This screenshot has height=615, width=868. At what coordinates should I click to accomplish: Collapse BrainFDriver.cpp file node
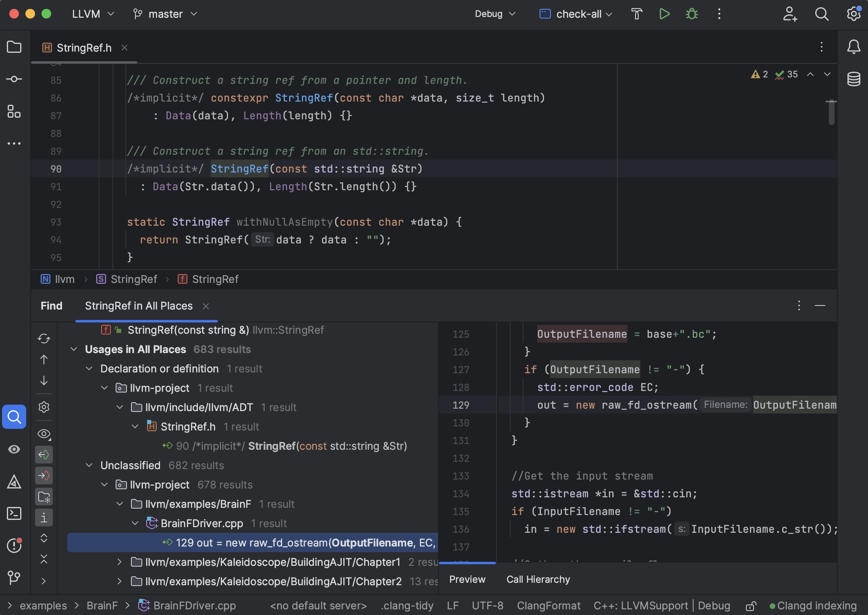[x=135, y=524]
